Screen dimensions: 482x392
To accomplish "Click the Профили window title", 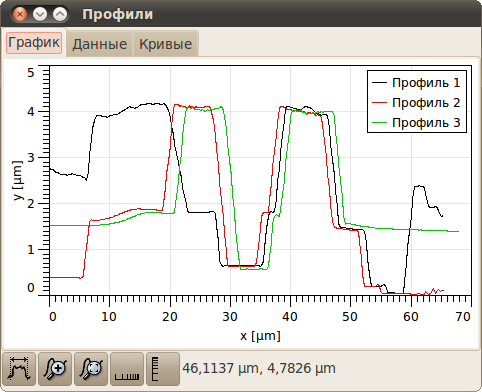I will [118, 14].
